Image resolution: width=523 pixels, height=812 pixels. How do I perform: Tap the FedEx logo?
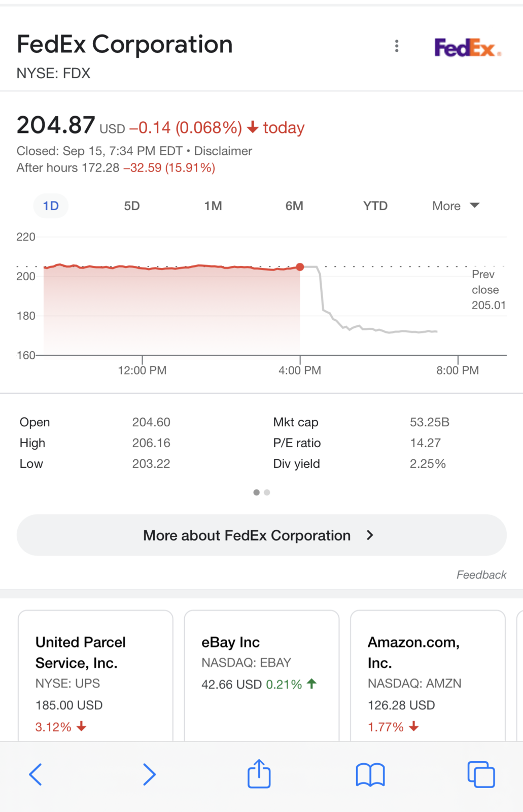(468, 48)
